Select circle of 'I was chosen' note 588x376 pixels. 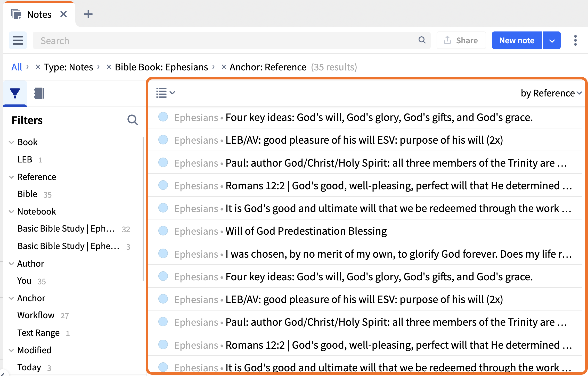[x=163, y=254]
